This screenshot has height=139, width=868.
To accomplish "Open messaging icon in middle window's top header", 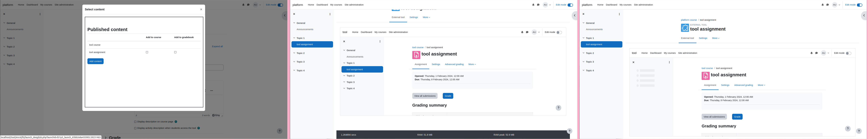I will tap(538, 5).
